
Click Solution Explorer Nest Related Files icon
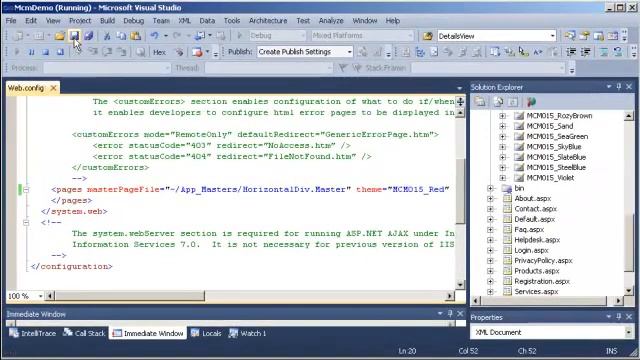[x=513, y=102]
